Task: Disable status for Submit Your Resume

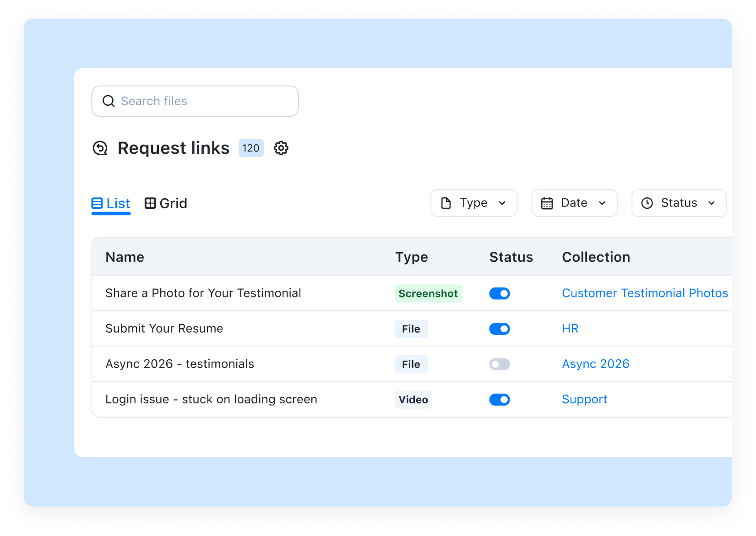Action: point(499,329)
